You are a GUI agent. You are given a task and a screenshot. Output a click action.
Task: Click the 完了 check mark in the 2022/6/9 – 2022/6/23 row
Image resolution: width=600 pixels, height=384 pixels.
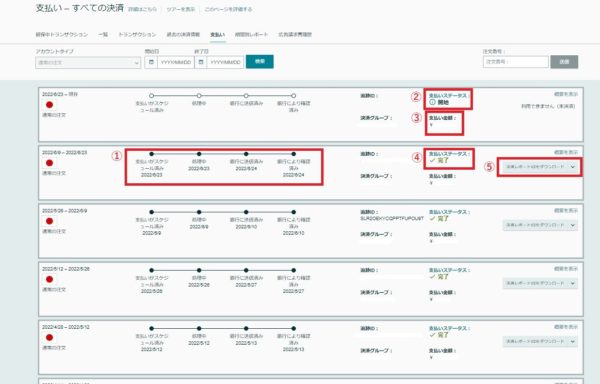[x=432, y=161]
